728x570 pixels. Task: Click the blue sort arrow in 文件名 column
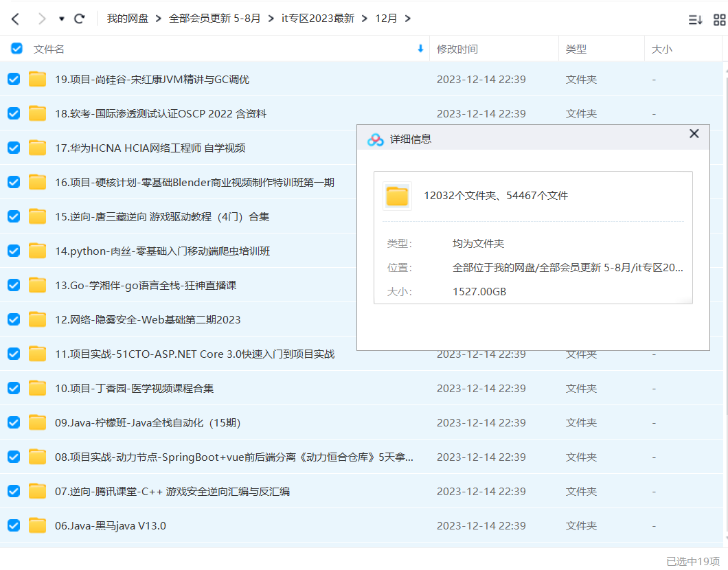coord(420,49)
